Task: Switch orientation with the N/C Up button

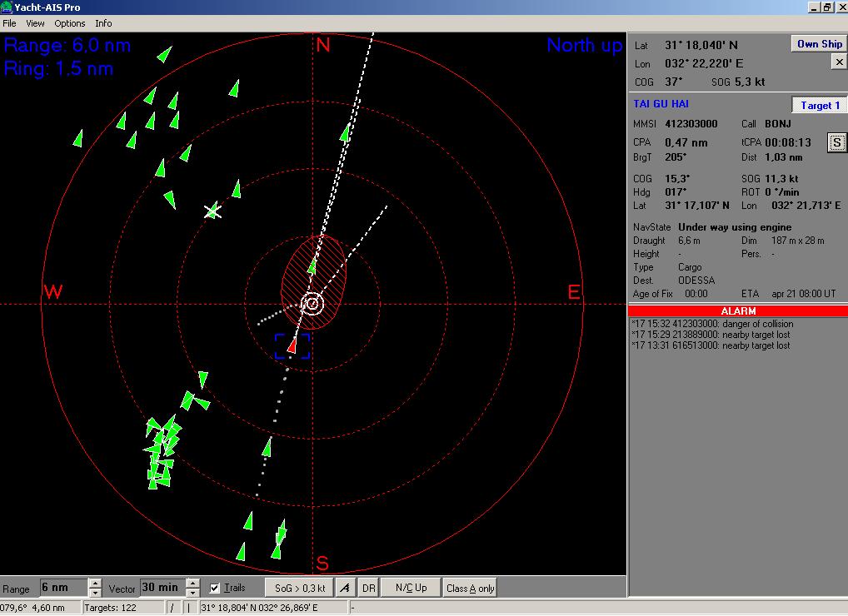Action: (x=411, y=588)
